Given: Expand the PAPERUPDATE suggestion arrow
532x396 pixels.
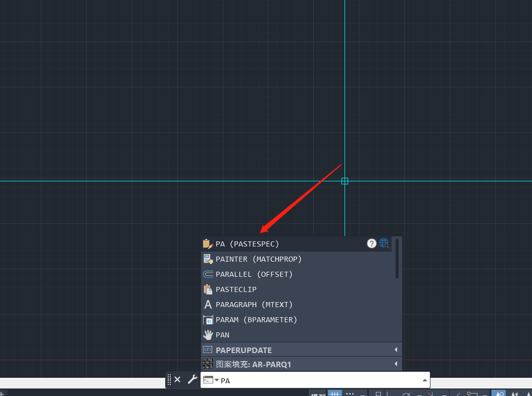Looking at the screenshot, I should click(x=396, y=350).
